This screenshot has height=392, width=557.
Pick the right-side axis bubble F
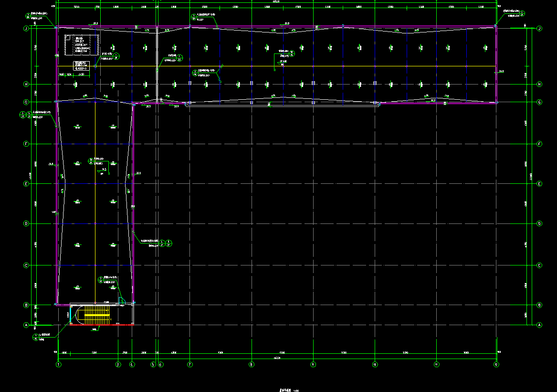539,144
